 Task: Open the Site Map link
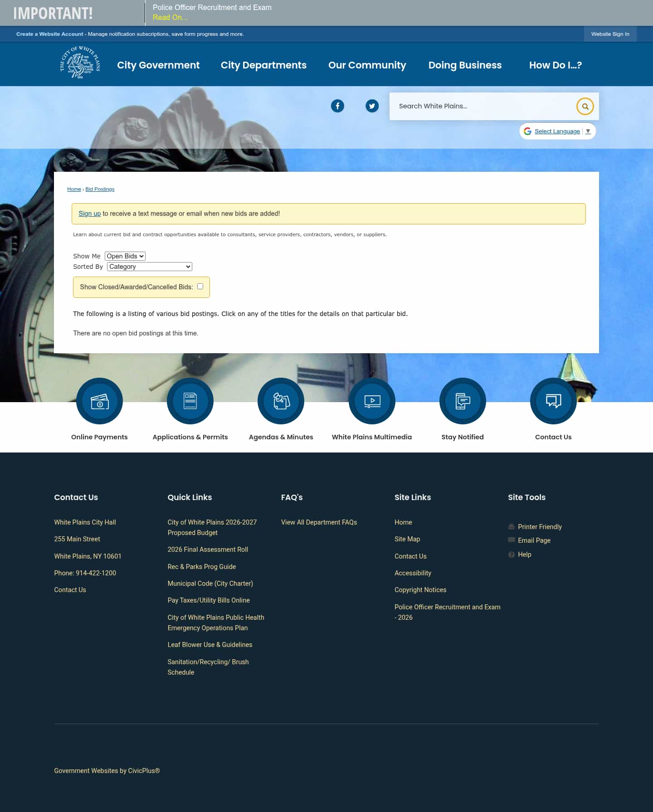pos(407,539)
